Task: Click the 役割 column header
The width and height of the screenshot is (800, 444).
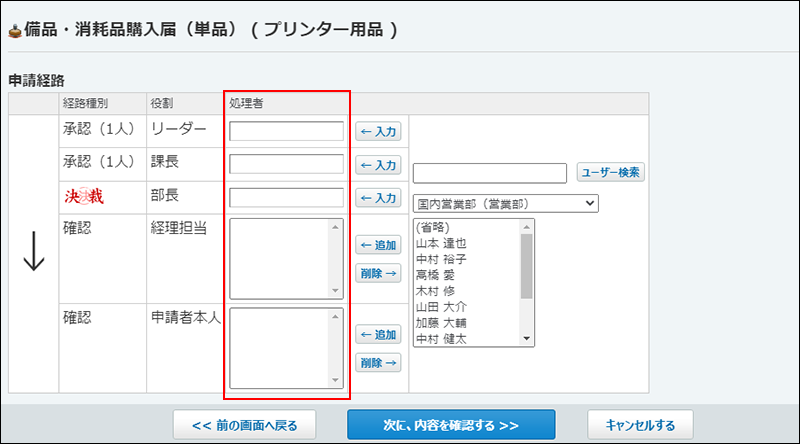Action: [x=162, y=103]
